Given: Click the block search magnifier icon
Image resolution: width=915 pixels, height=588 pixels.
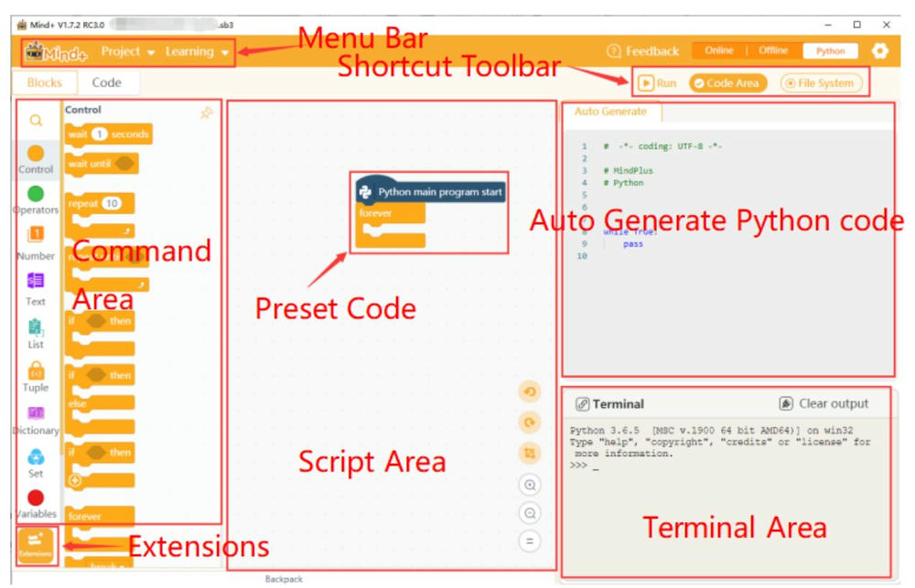Looking at the screenshot, I should (x=37, y=121).
